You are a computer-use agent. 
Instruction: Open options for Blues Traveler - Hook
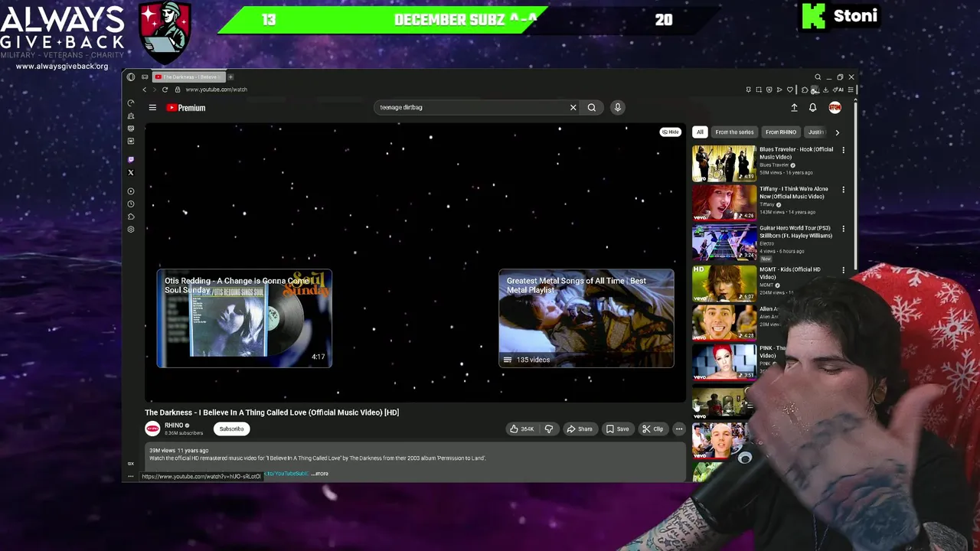(843, 150)
